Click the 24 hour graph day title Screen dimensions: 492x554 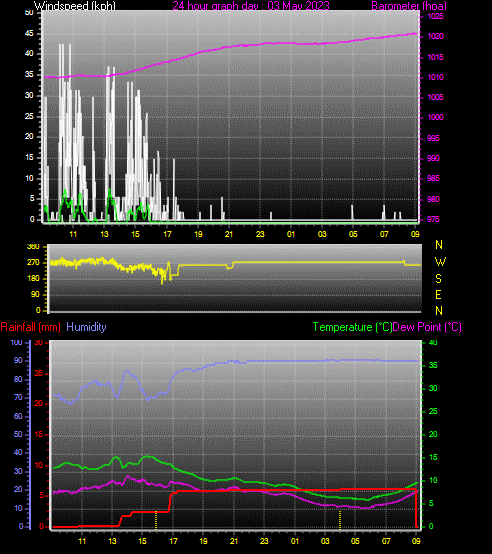point(251,6)
